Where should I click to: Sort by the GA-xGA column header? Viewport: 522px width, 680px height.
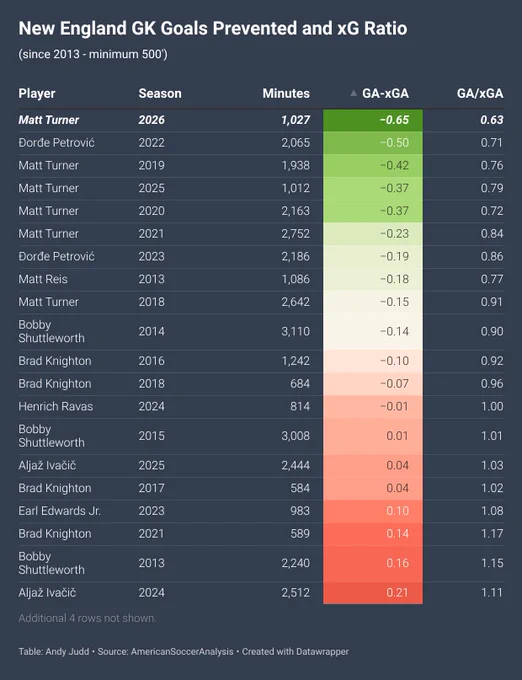click(x=385, y=93)
